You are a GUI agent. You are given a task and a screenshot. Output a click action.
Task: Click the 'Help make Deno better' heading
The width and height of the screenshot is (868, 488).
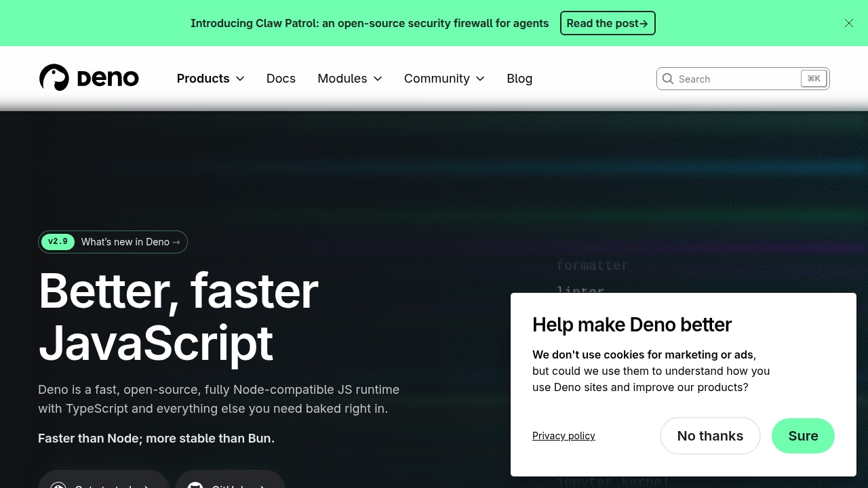(x=632, y=325)
